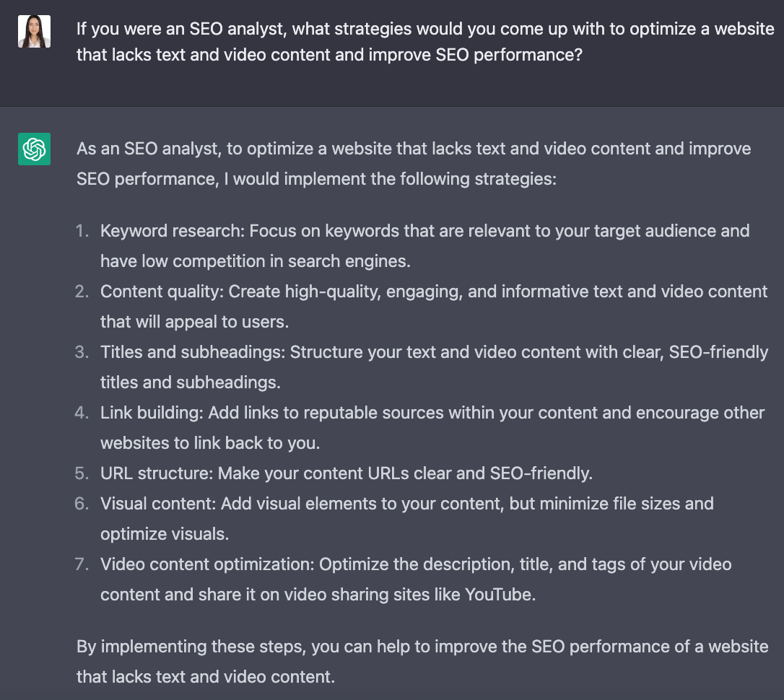Click the closing 'By implementing these steps' paragraph
Screen dimensions: 784x700
point(422,662)
